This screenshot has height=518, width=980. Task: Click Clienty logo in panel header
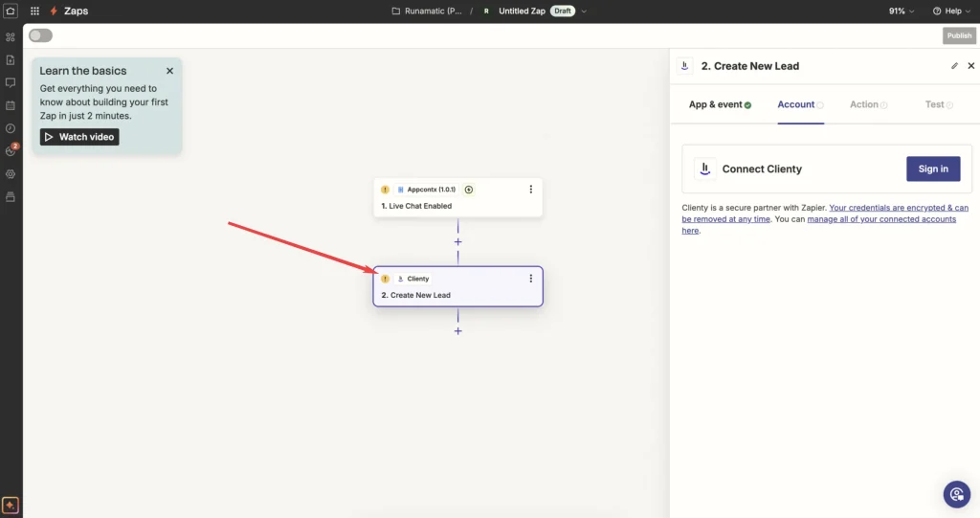coord(685,66)
